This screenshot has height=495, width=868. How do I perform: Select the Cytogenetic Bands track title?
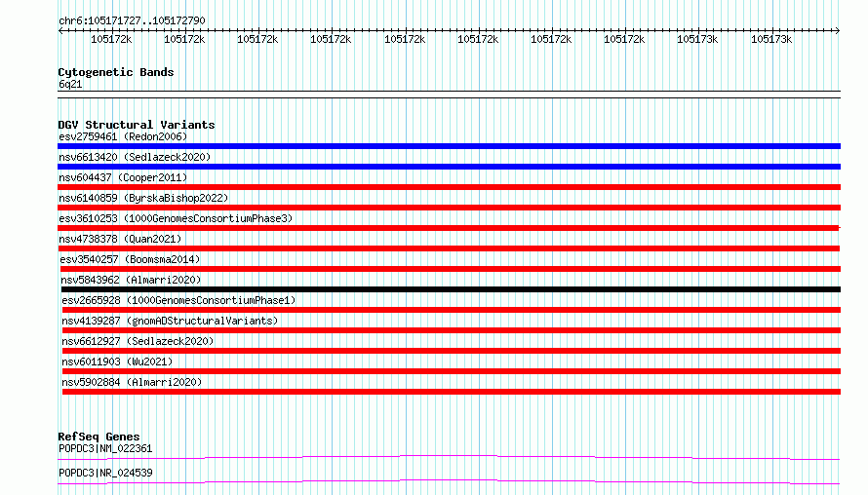116,72
